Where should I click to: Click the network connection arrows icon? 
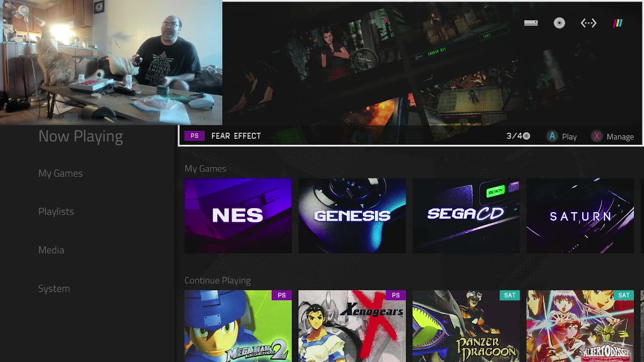588,23
